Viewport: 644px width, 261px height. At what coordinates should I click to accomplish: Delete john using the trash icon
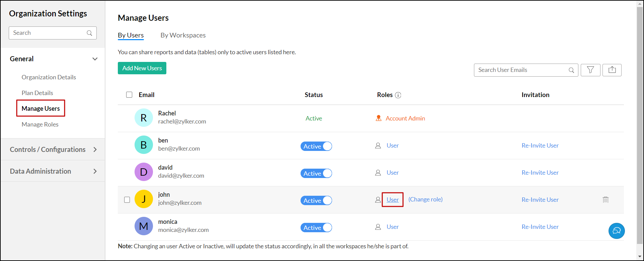606,200
